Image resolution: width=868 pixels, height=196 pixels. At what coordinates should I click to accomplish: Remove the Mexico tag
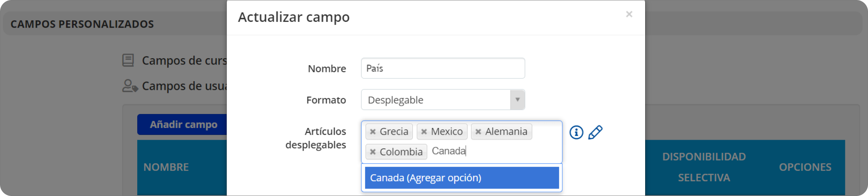click(x=424, y=132)
